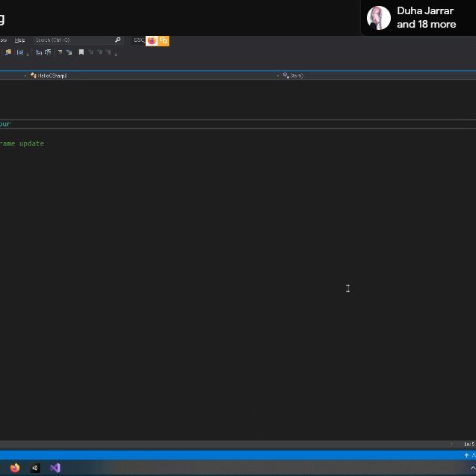Open the 'and 18 more' participants list
Image resolution: width=476 pixels, height=476 pixels.
coord(426,25)
